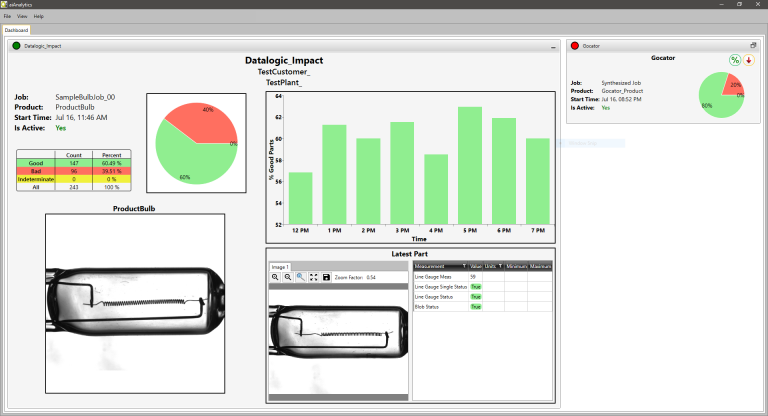The image size is (768, 416).
Task: Click the zoom in magnifier icon
Action: (x=275, y=277)
